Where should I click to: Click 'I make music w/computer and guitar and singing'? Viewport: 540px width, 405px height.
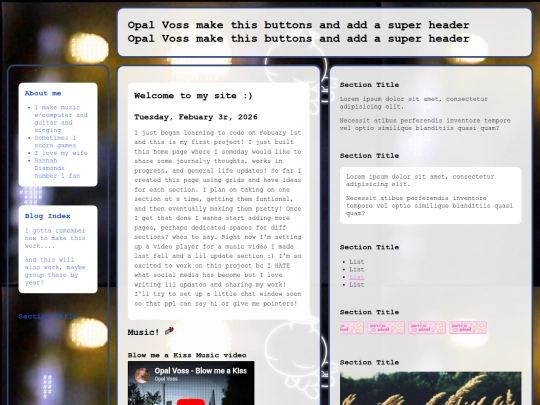[x=61, y=119]
